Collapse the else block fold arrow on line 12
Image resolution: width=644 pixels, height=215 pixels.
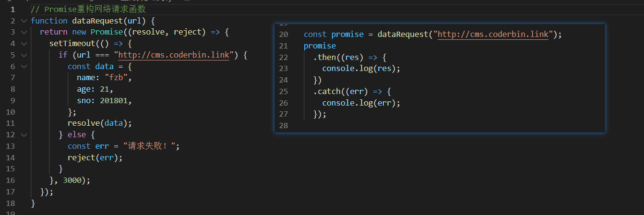(x=24, y=135)
